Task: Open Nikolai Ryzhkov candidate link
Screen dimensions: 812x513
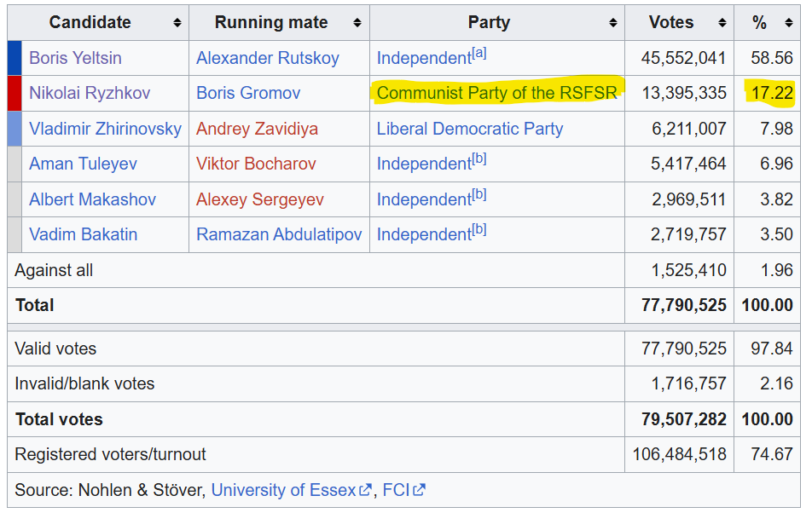Action: pyautogui.click(x=90, y=93)
